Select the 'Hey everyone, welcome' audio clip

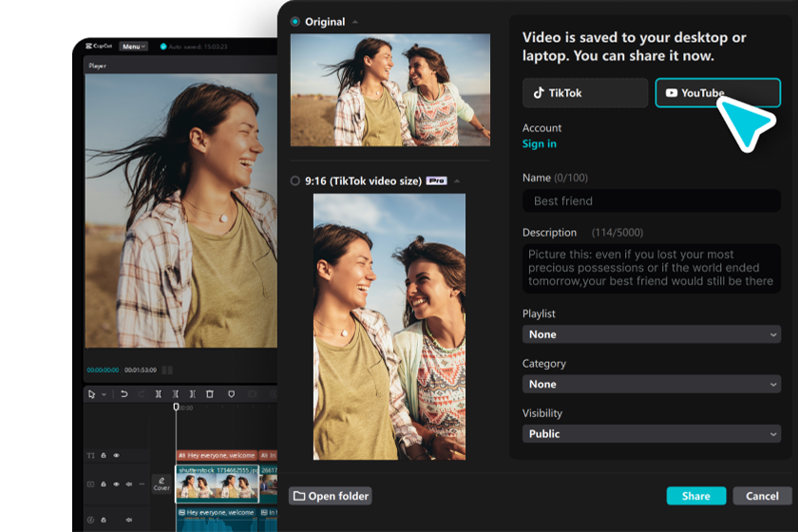pos(218,520)
